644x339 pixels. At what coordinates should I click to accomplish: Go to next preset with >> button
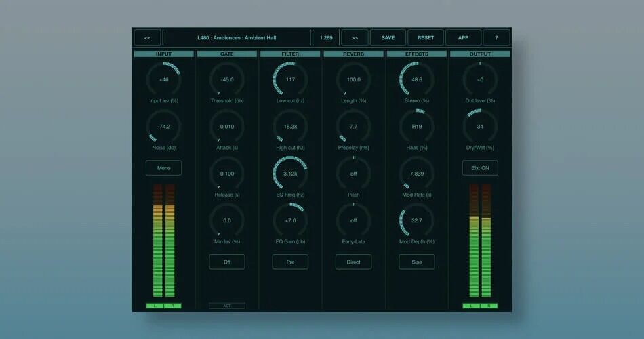point(355,38)
